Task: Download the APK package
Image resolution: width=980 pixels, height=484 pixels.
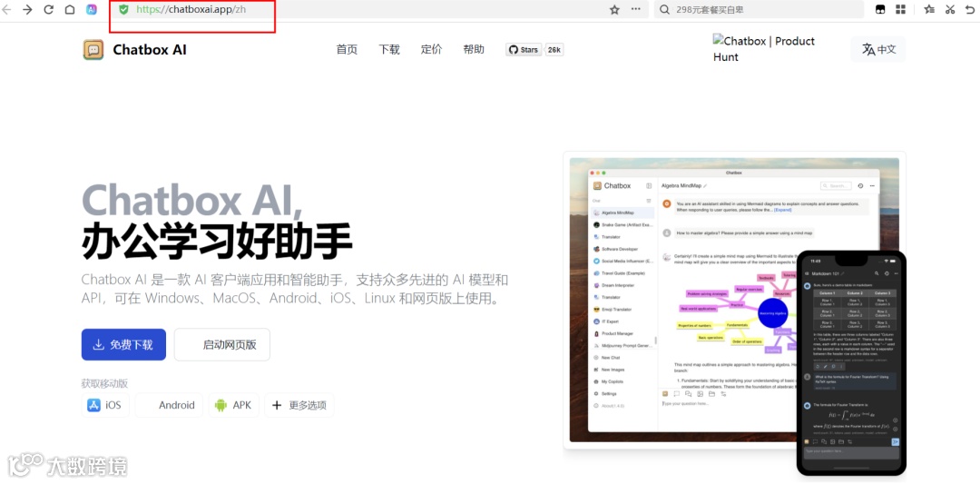Action: (x=234, y=405)
